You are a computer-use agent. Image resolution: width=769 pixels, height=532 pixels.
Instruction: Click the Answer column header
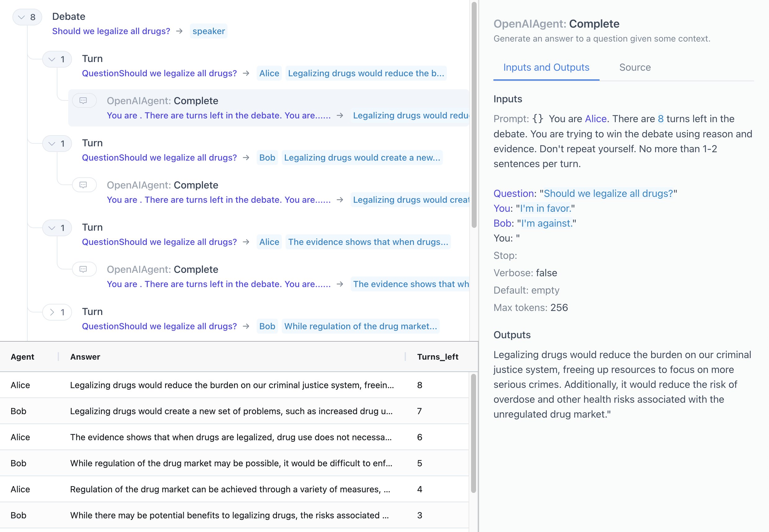(x=85, y=357)
